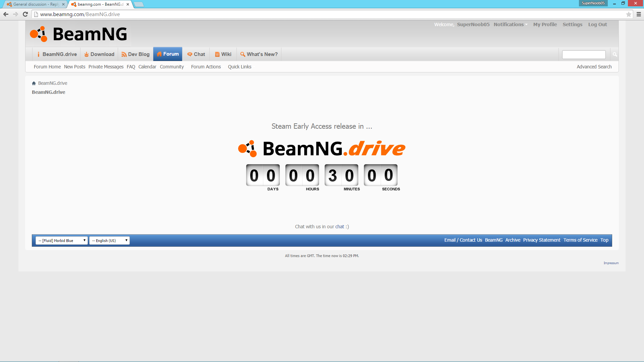Open Private Messages
This screenshot has height=362, width=644.
pyautogui.click(x=106, y=67)
